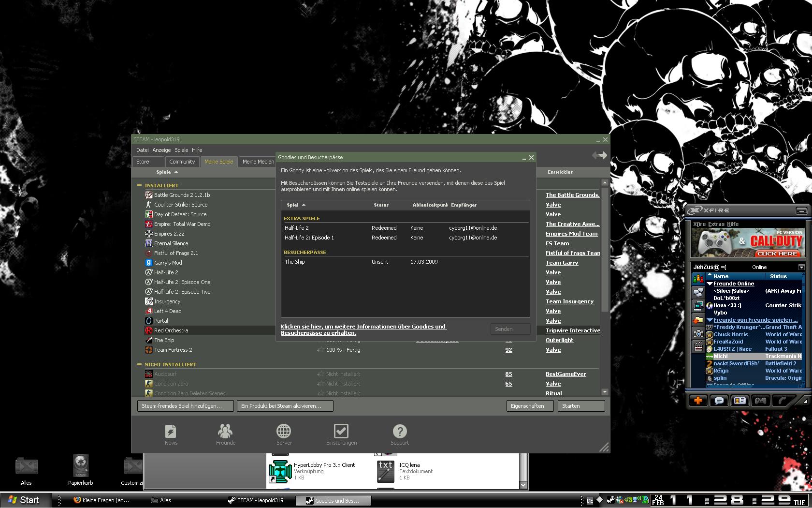Open the Anzeige menu in Steam
This screenshot has height=508, width=812.
[161, 150]
